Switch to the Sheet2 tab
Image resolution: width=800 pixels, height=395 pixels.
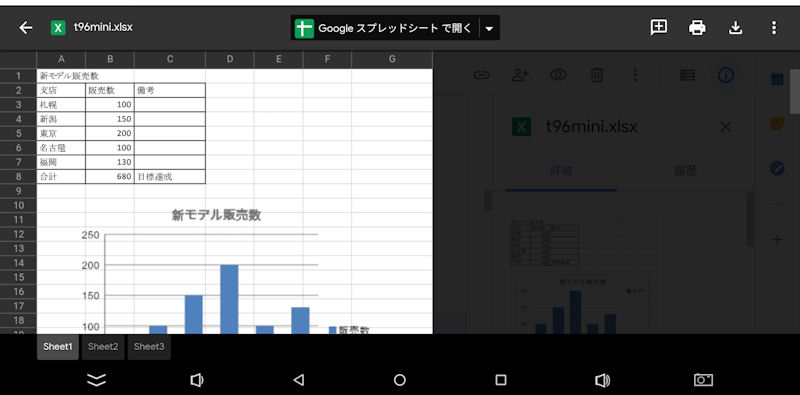pos(103,347)
